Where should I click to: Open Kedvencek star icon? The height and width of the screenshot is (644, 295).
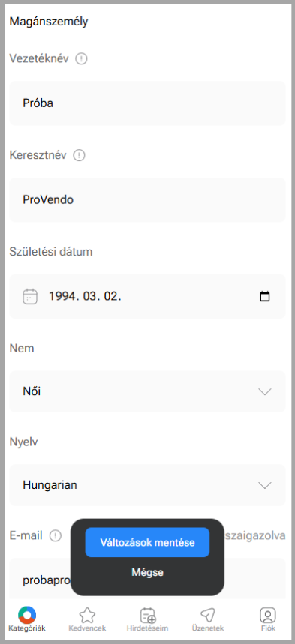pyautogui.click(x=87, y=616)
